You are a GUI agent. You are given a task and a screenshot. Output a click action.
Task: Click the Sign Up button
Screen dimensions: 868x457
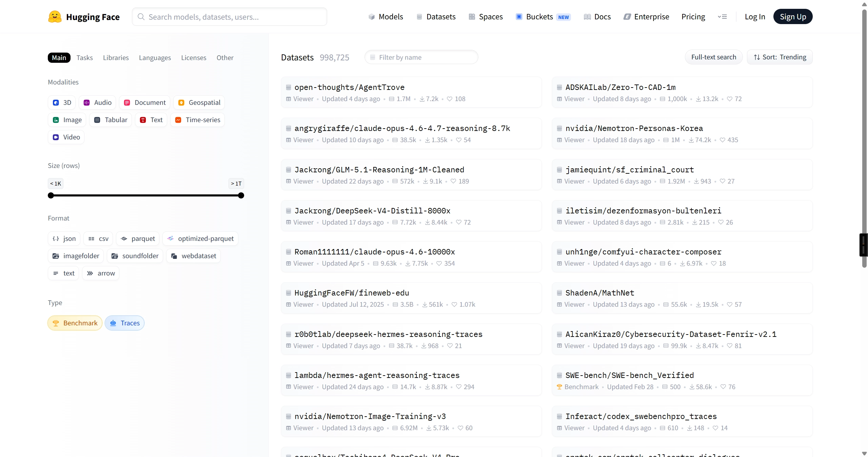(793, 17)
